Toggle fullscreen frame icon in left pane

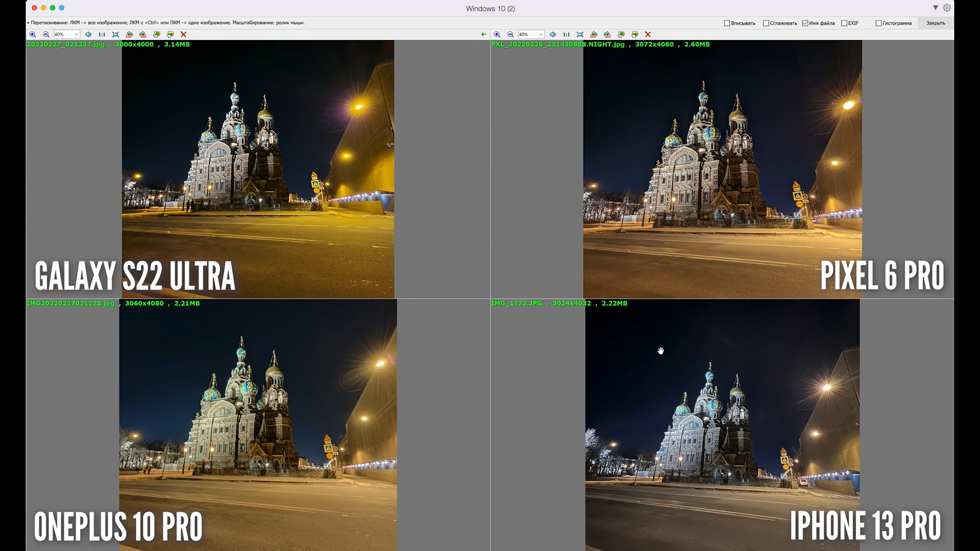pyautogui.click(x=115, y=34)
